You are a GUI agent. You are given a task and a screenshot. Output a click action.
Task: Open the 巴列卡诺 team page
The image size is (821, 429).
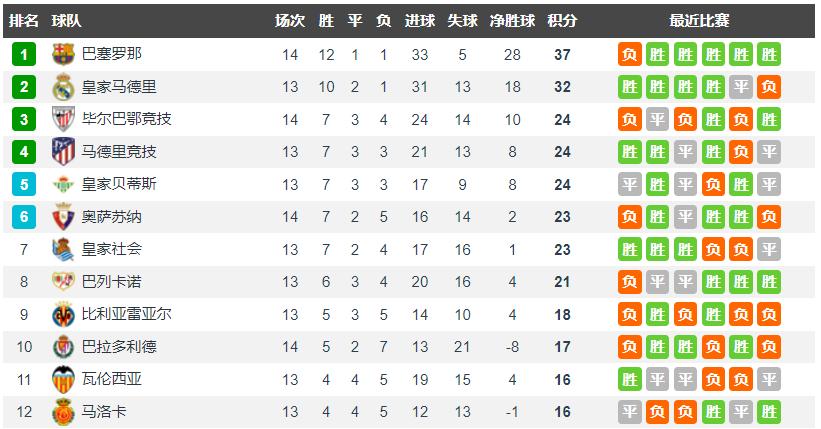[x=111, y=282]
